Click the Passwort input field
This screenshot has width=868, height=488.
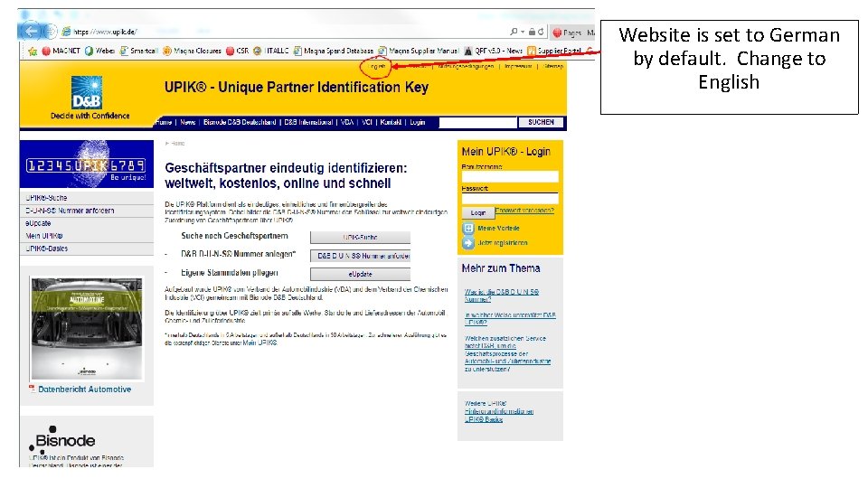[x=510, y=198]
